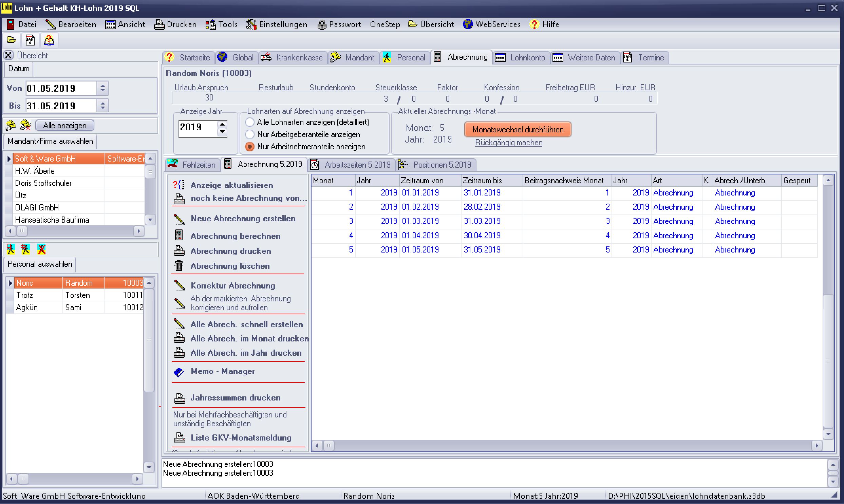Image resolution: width=844 pixels, height=504 pixels.
Task: Open the Arbeitszeiten 5.2019 tab
Action: click(351, 165)
